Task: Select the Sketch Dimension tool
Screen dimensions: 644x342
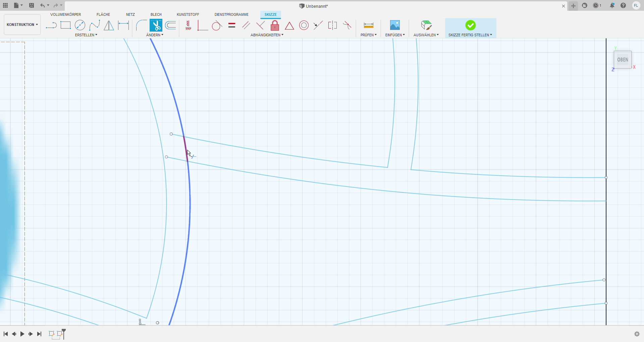Action: [123, 25]
